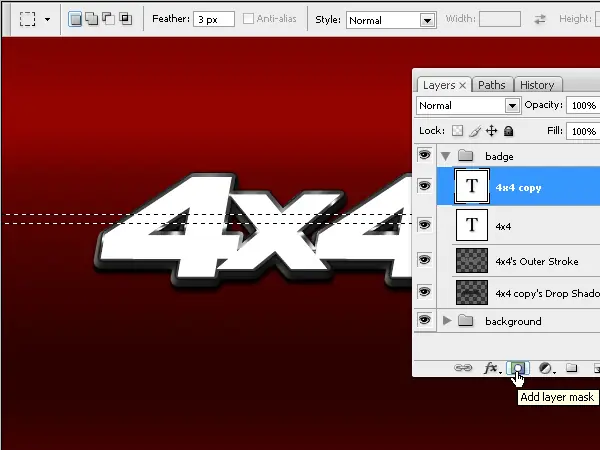Hide the 4x4's Outer Stroke layer
This screenshot has height=450, width=600.
pyautogui.click(x=425, y=259)
